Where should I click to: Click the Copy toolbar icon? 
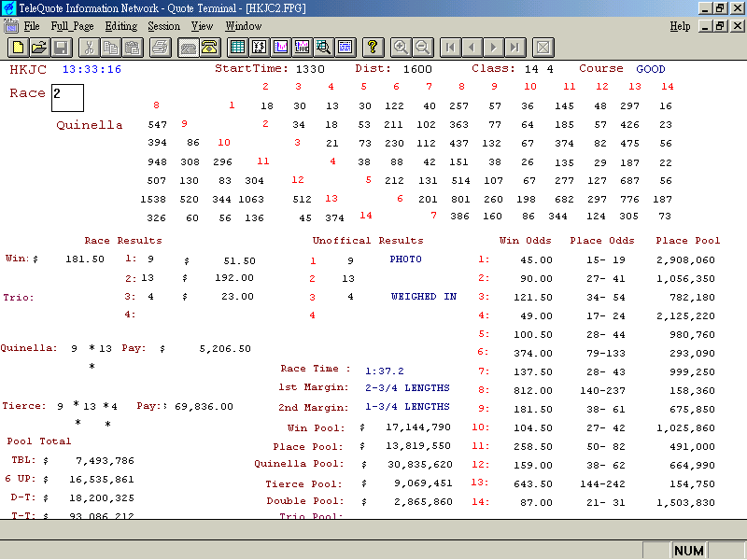click(x=110, y=48)
